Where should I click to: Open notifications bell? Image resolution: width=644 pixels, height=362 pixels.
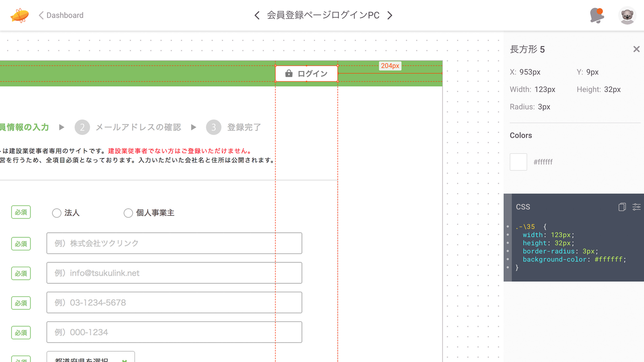coord(597,15)
